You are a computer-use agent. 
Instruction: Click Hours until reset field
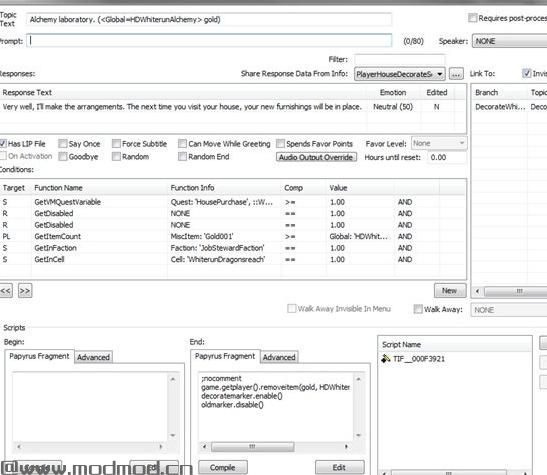(447, 157)
